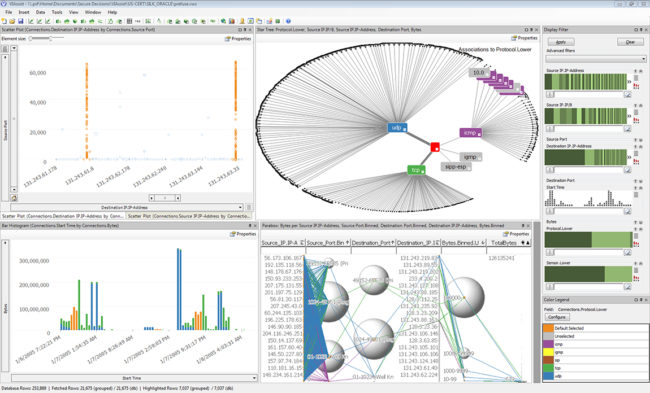The width and height of the screenshot is (650, 393).
Task: Click the blue Help icon in toolbar
Action: 288,21
